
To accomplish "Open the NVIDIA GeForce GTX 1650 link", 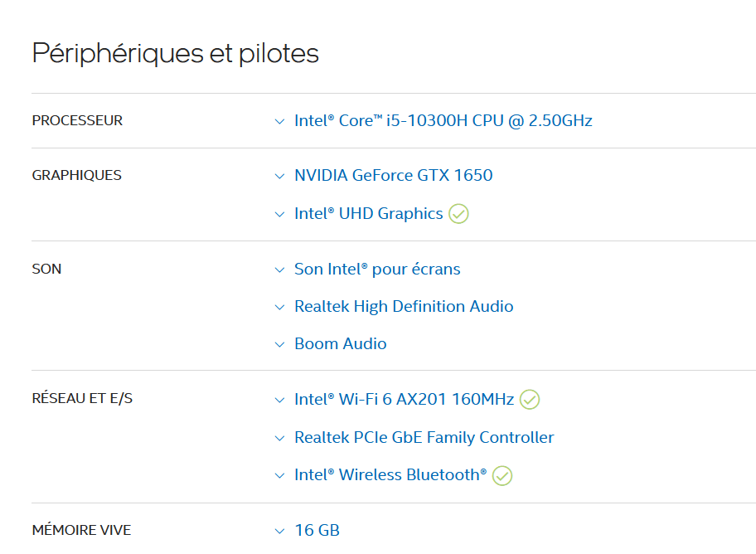I will (x=393, y=175).
